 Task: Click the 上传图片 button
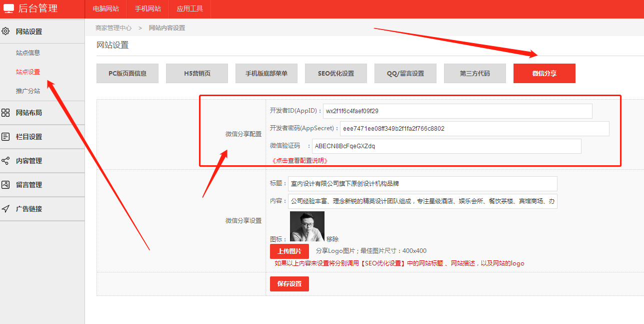(289, 251)
